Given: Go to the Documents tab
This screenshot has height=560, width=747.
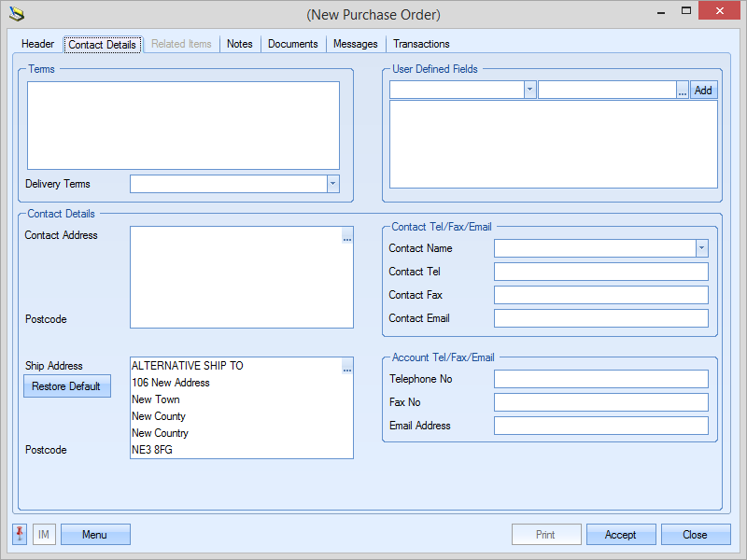Looking at the screenshot, I should pos(293,44).
